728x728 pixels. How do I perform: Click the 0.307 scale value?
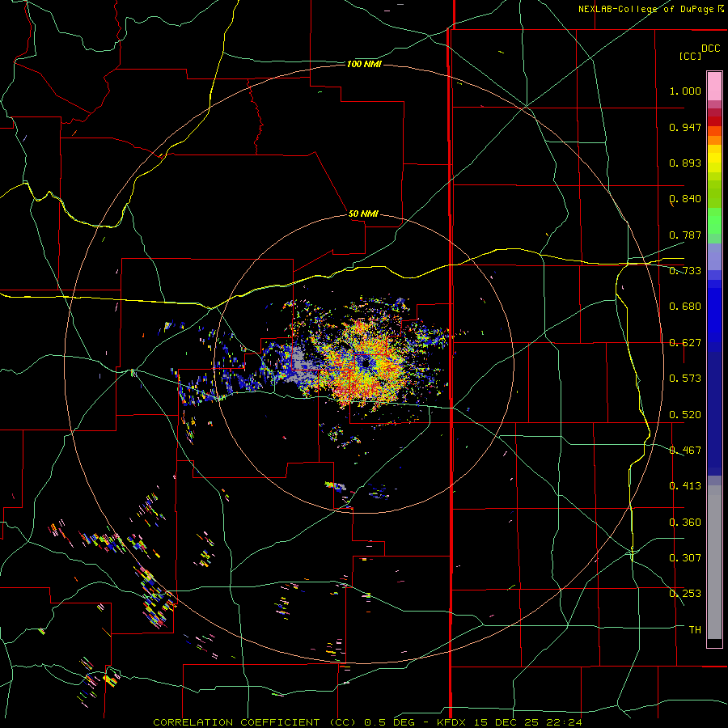click(x=685, y=558)
